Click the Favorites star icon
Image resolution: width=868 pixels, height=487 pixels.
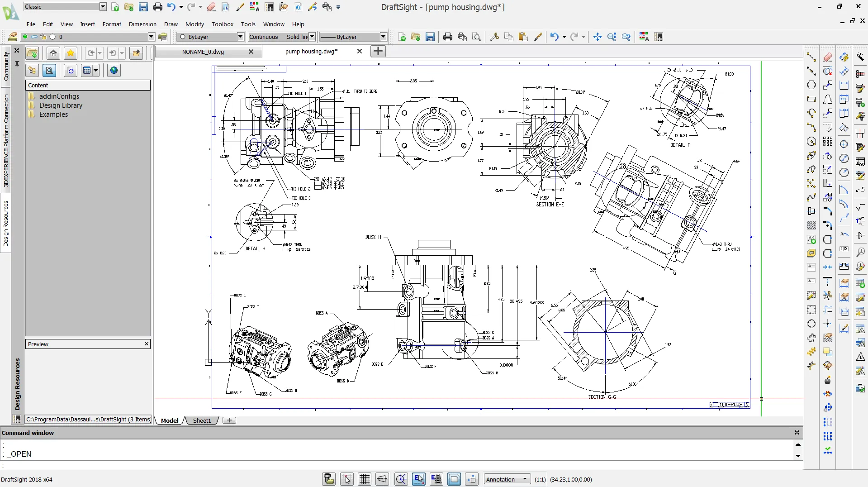pyautogui.click(x=71, y=53)
